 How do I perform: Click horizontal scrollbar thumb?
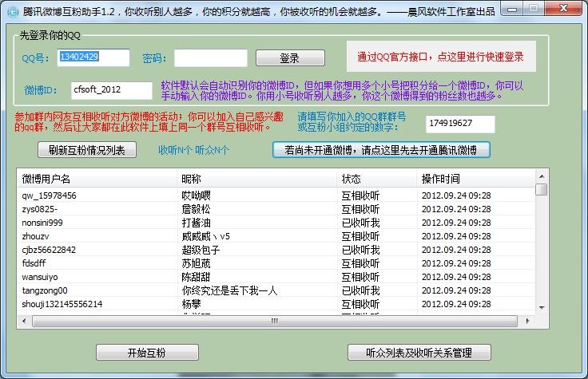coord(275,321)
